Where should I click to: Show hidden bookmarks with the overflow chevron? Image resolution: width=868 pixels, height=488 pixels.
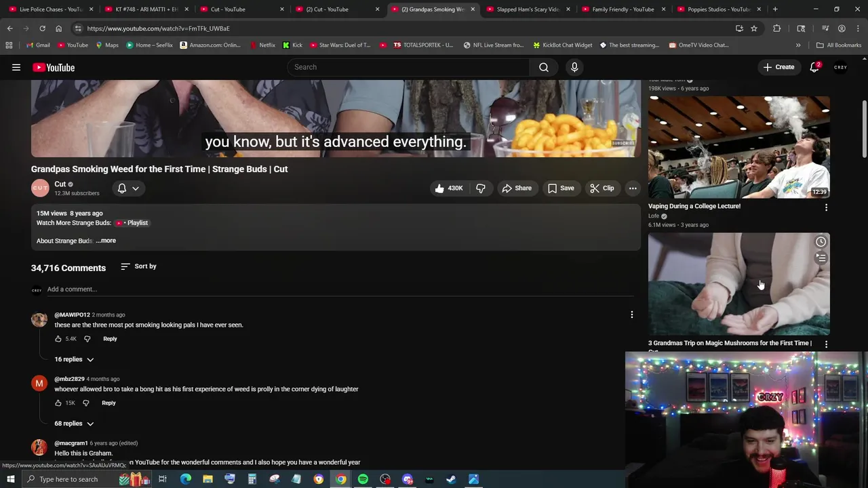point(798,45)
